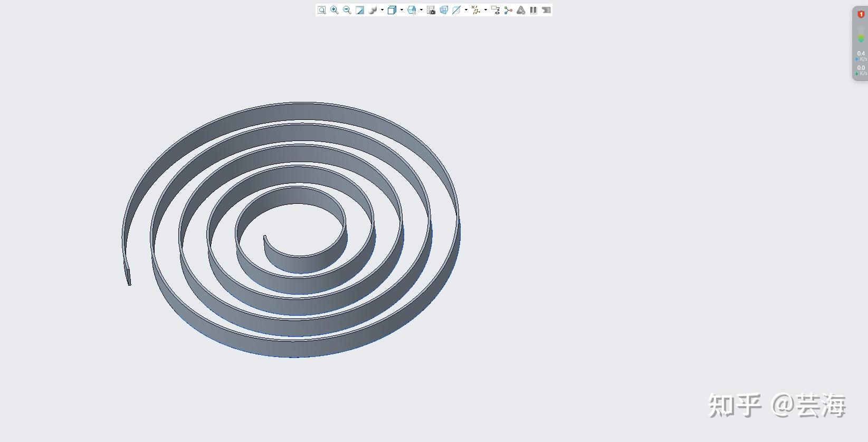868x442 pixels.
Task: Click the datum plane display filter icon
Action: [x=456, y=10]
